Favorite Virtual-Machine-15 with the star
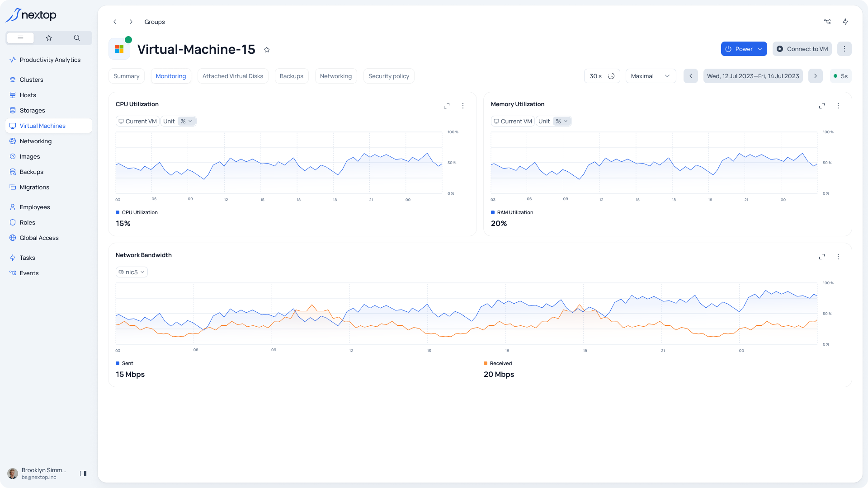The height and width of the screenshot is (488, 868). [267, 50]
